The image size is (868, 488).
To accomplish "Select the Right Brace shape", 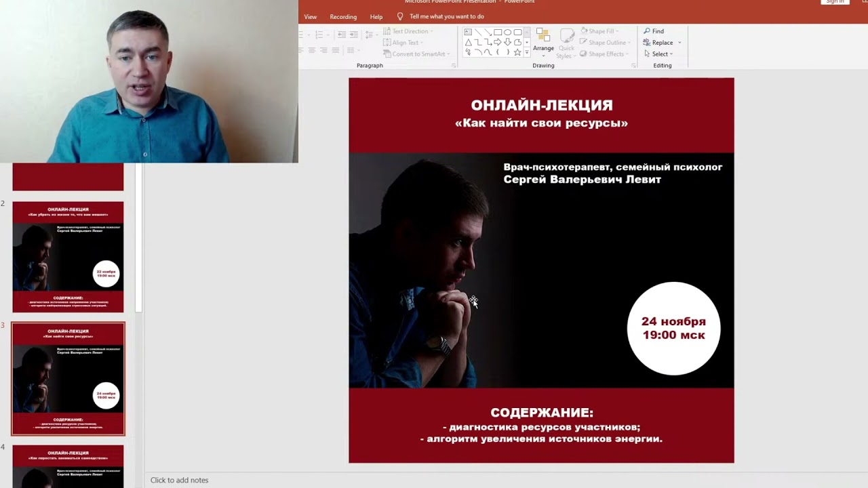I will point(508,52).
